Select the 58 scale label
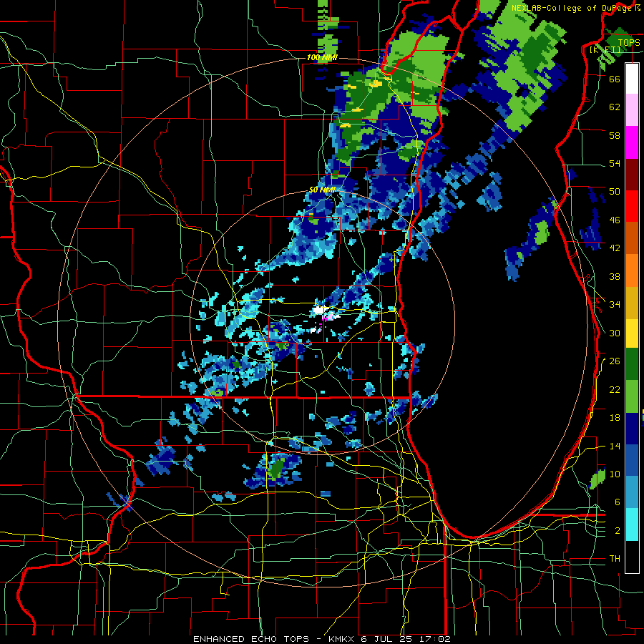This screenshot has width=644, height=644. (615, 135)
